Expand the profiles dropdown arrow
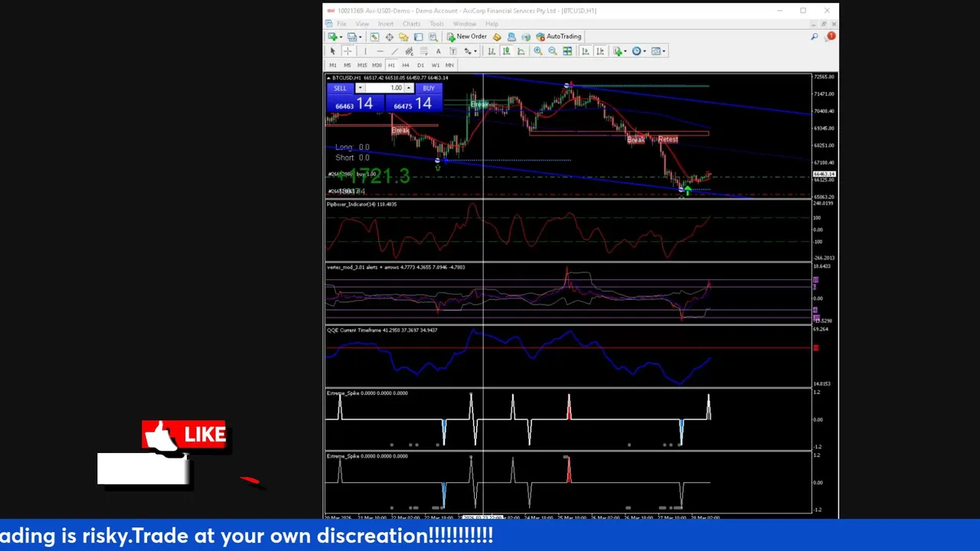Screen dimensions: 980x551 (x=360, y=37)
